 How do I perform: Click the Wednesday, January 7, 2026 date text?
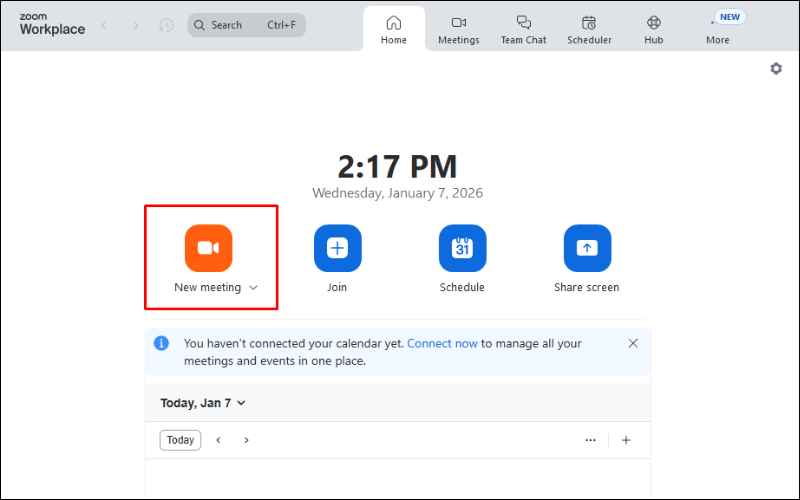pyautogui.click(x=397, y=193)
